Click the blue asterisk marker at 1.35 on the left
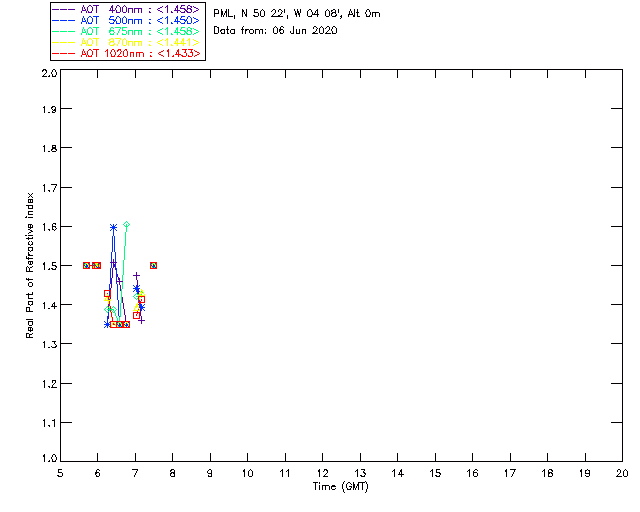 pyautogui.click(x=107, y=325)
